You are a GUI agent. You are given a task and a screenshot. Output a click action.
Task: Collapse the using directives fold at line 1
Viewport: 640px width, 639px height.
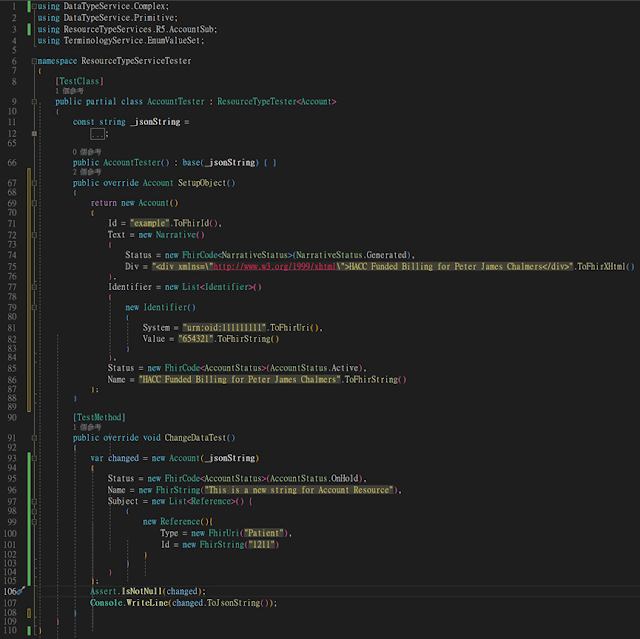[34, 6]
